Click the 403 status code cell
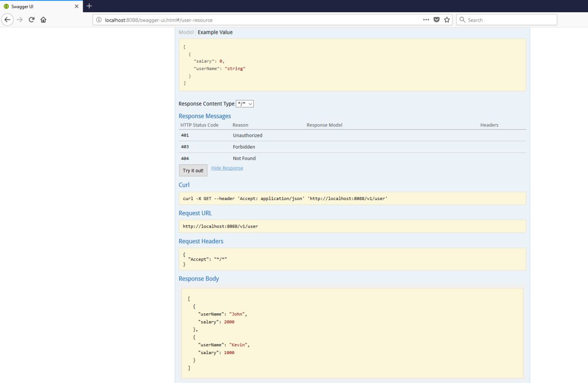 [x=185, y=147]
